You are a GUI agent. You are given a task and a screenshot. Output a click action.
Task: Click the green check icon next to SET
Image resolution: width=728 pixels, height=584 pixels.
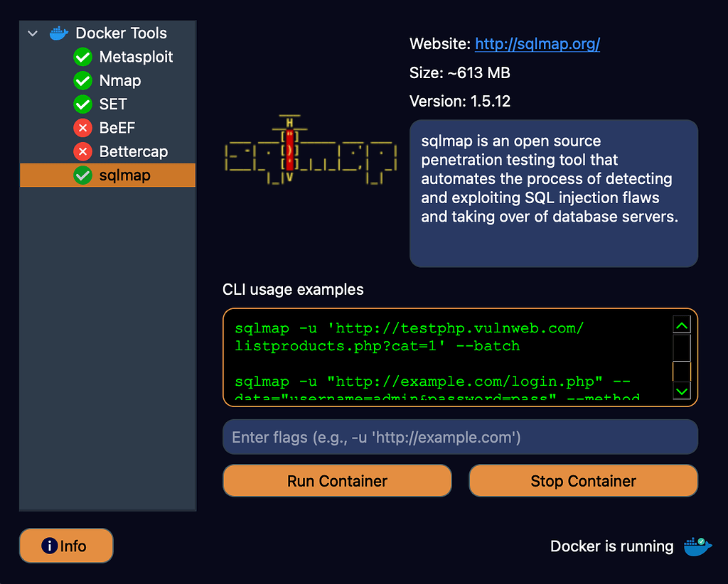[x=82, y=104]
